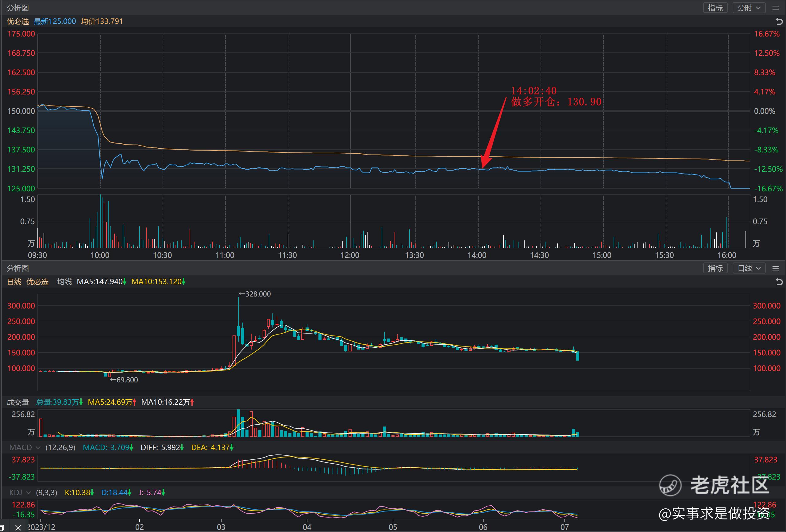Click the daily chart reset arrow icon

pos(779,281)
